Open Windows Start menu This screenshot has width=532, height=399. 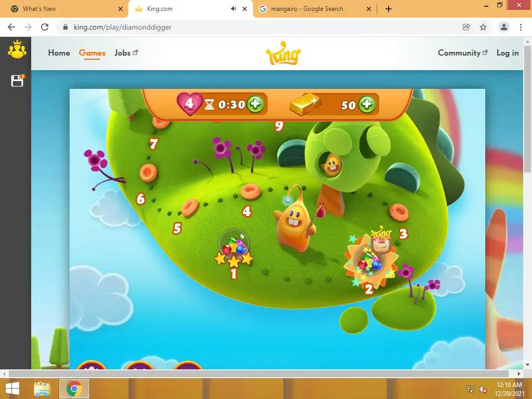click(12, 388)
